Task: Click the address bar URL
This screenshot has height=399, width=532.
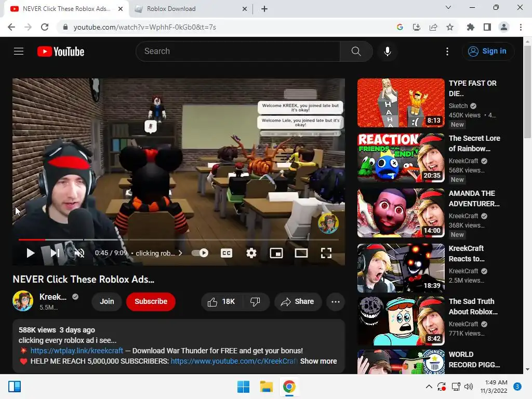Action: point(145,27)
